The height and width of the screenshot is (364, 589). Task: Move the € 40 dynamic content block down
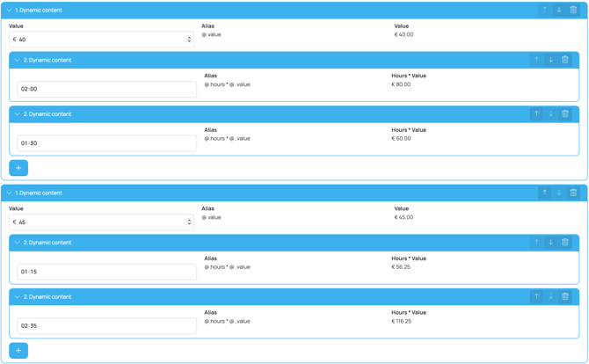pos(558,10)
